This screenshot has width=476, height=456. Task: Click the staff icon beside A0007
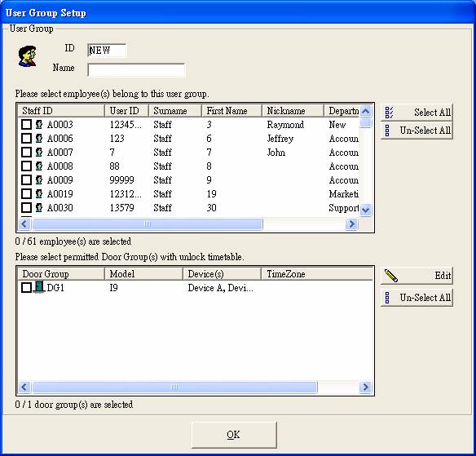point(39,152)
